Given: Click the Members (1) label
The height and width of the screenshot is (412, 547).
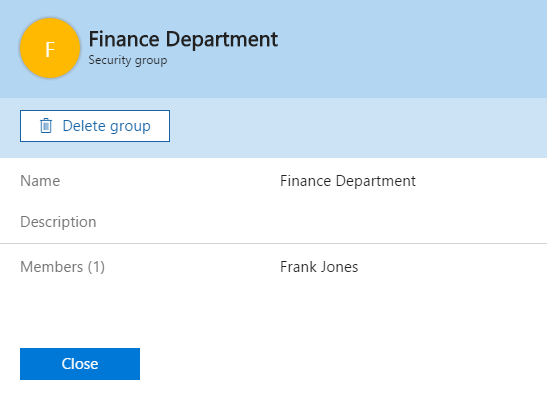Looking at the screenshot, I should click(62, 267).
